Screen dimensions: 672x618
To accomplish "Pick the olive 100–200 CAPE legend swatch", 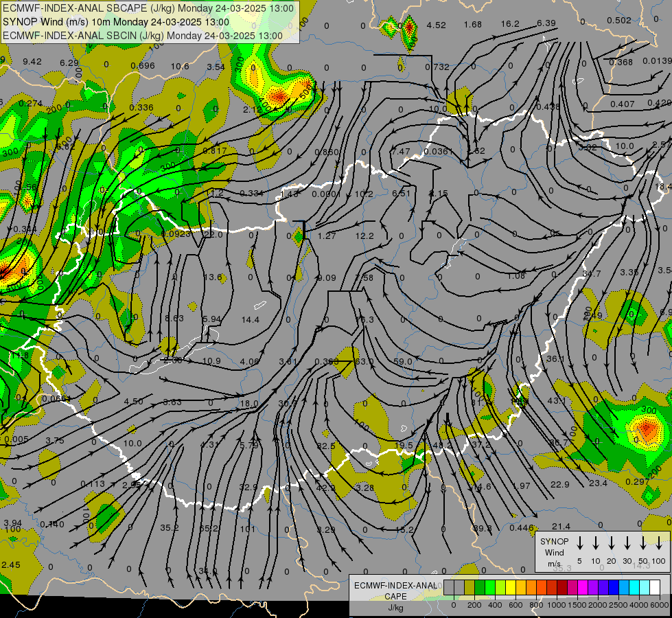I will pyautogui.click(x=470, y=588).
